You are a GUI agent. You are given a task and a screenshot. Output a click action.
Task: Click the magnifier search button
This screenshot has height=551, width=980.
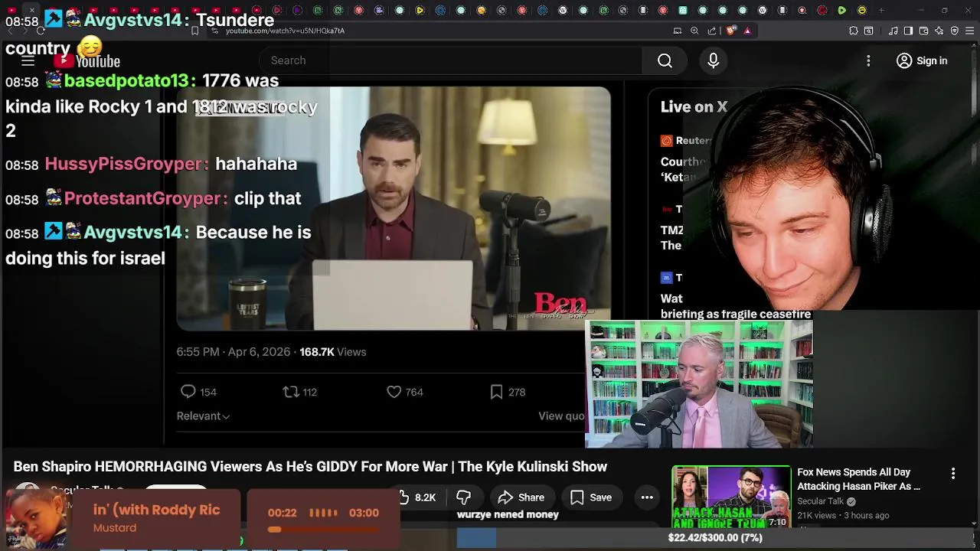coord(665,60)
